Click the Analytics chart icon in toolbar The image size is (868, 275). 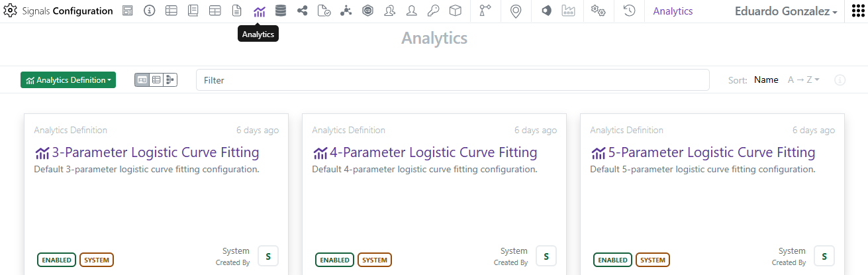coord(260,11)
